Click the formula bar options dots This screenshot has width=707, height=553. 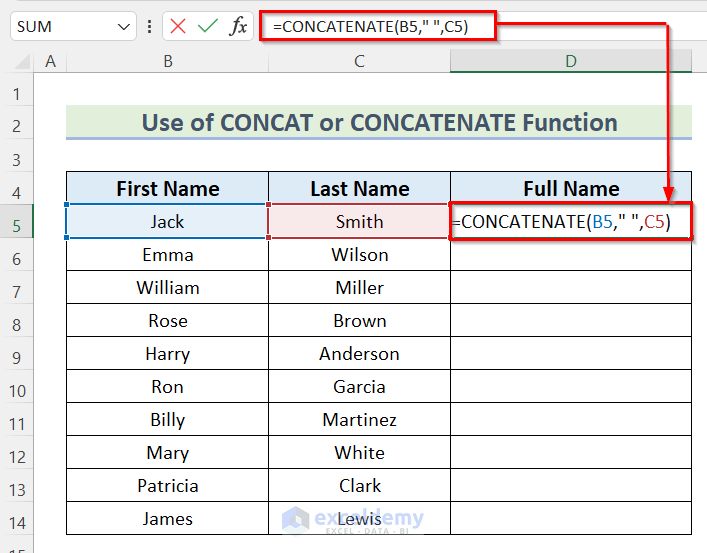[x=150, y=26]
